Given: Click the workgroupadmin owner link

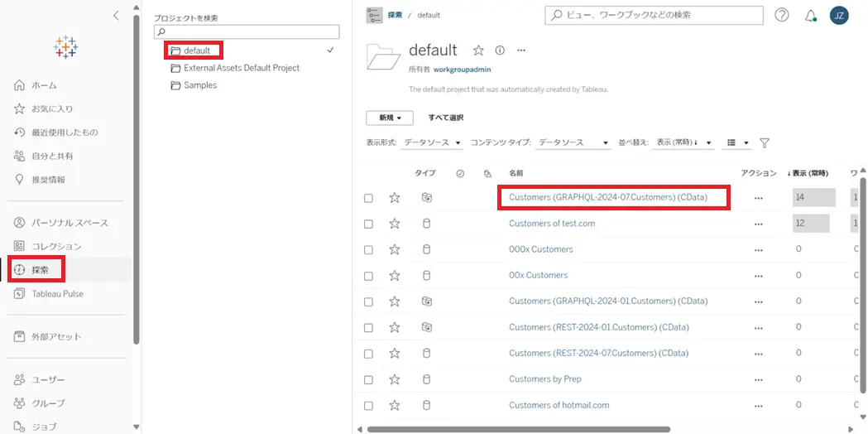Looking at the screenshot, I should point(462,70).
